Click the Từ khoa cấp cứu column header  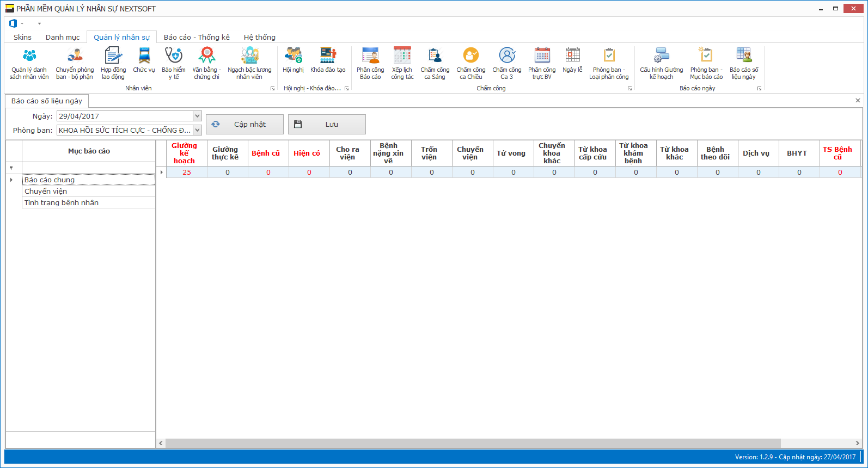(595, 153)
